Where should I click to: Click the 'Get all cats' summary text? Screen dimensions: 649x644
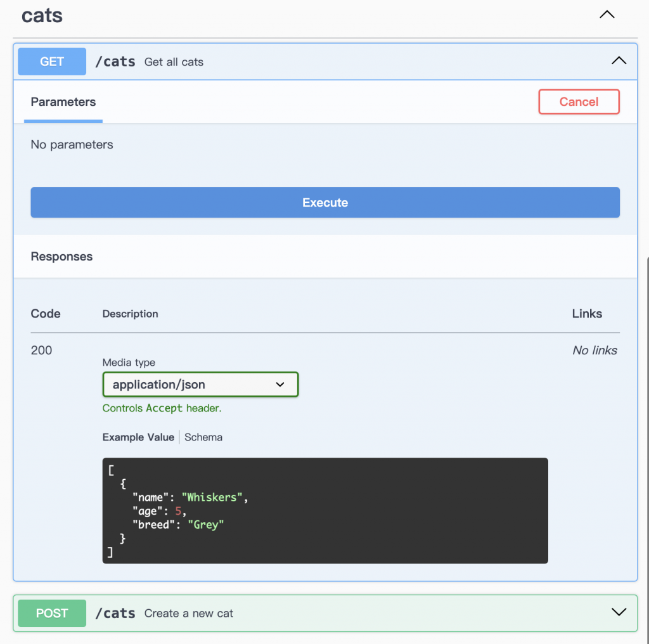click(x=174, y=62)
